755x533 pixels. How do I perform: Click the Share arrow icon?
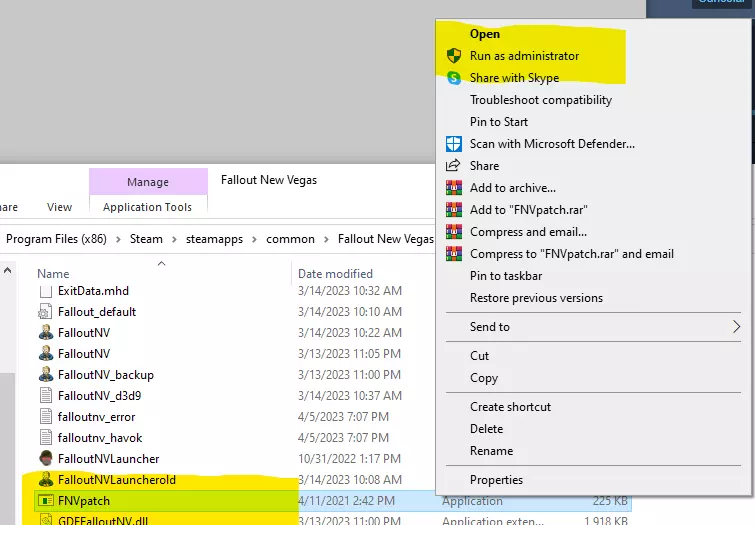click(x=453, y=166)
